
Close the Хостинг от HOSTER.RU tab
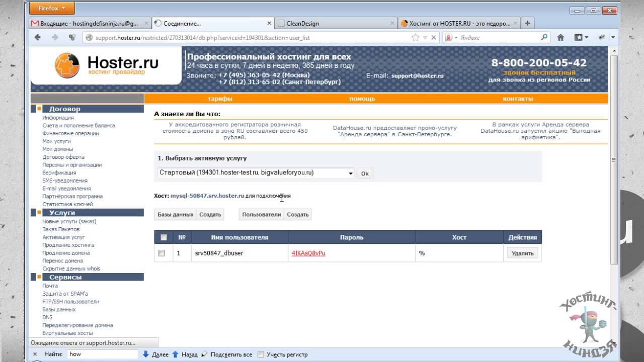515,23
